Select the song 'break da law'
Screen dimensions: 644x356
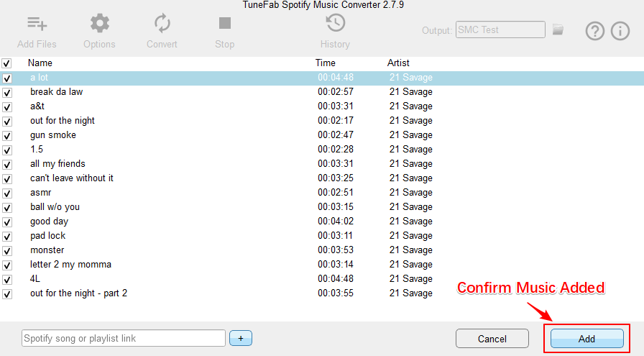click(x=56, y=91)
